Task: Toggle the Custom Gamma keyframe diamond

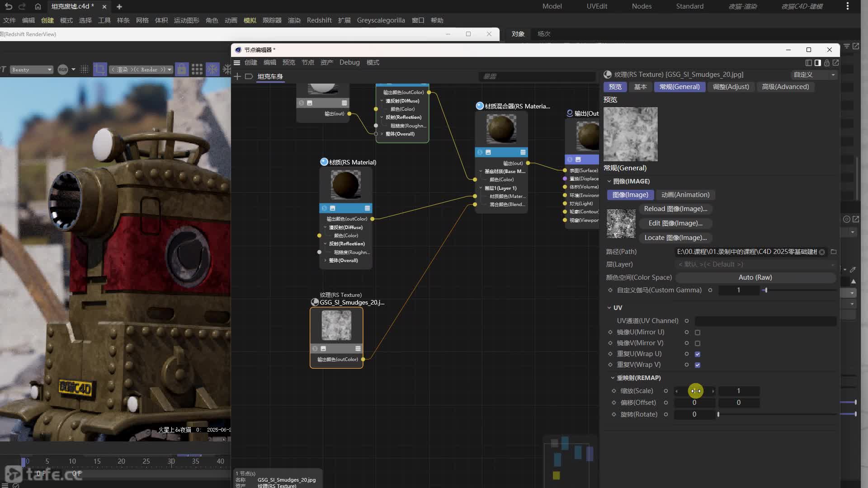Action: point(610,290)
